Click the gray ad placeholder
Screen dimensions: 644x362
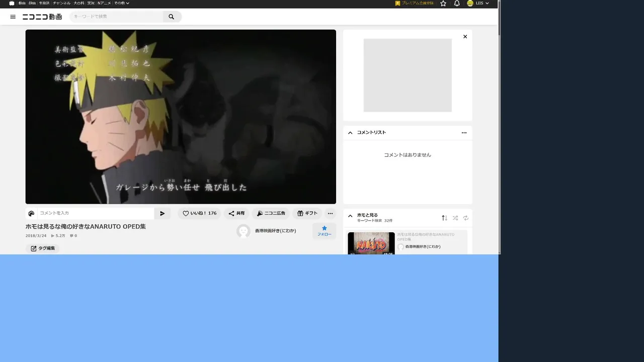click(x=408, y=75)
